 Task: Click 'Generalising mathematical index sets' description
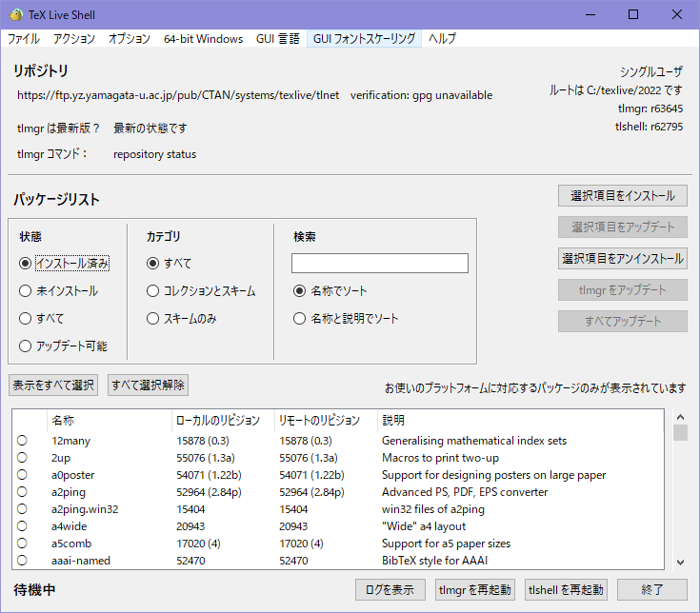474,441
